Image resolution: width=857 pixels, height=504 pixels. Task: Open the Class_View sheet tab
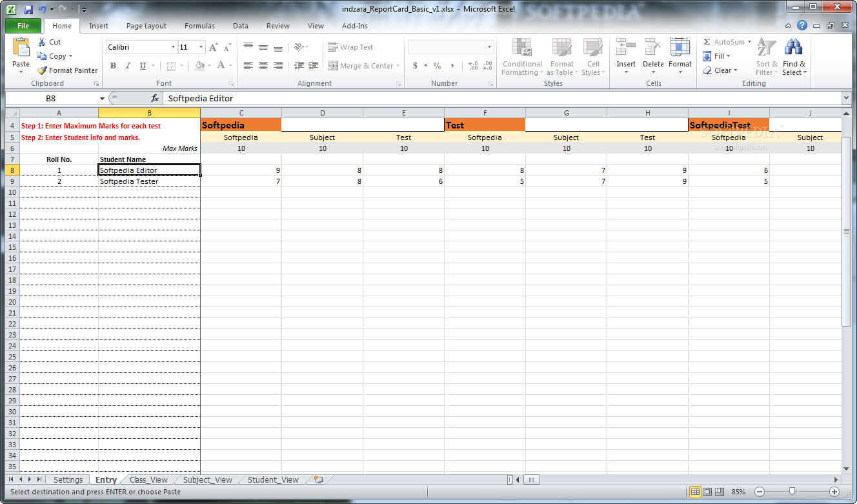pos(148,479)
